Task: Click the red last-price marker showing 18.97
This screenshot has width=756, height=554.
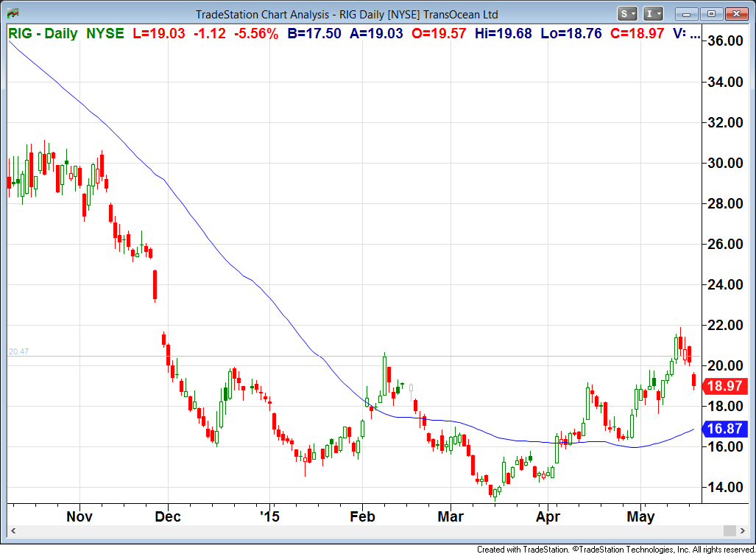Action: point(724,385)
